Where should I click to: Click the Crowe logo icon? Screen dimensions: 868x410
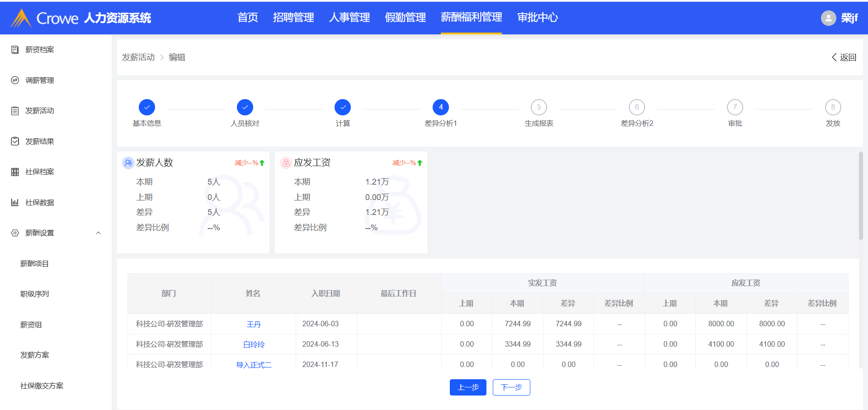(x=21, y=18)
